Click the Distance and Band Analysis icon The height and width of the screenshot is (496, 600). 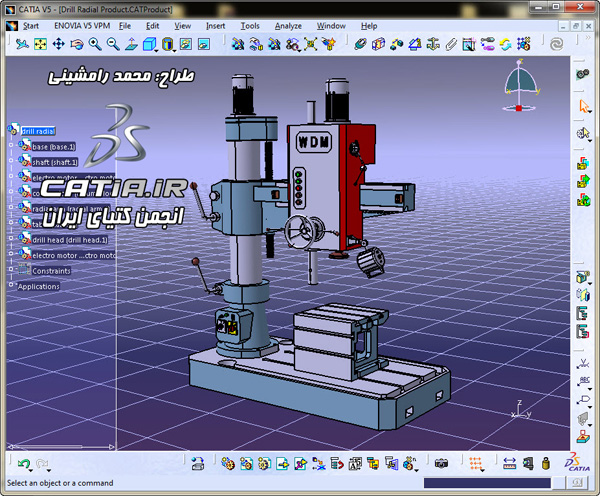tap(396, 44)
